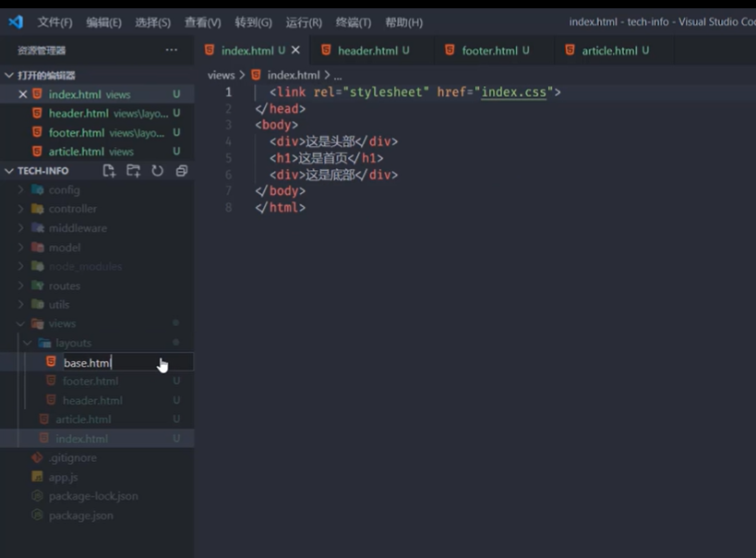The width and height of the screenshot is (756, 558).
Task: Click the views segment in the breadcrumb
Action: (221, 76)
